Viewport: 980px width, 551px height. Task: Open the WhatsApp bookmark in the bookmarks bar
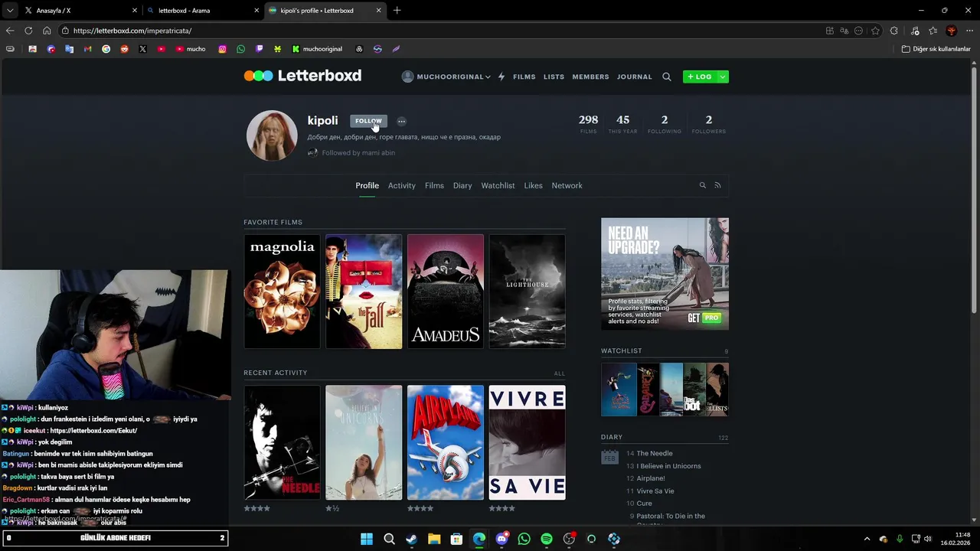click(240, 49)
